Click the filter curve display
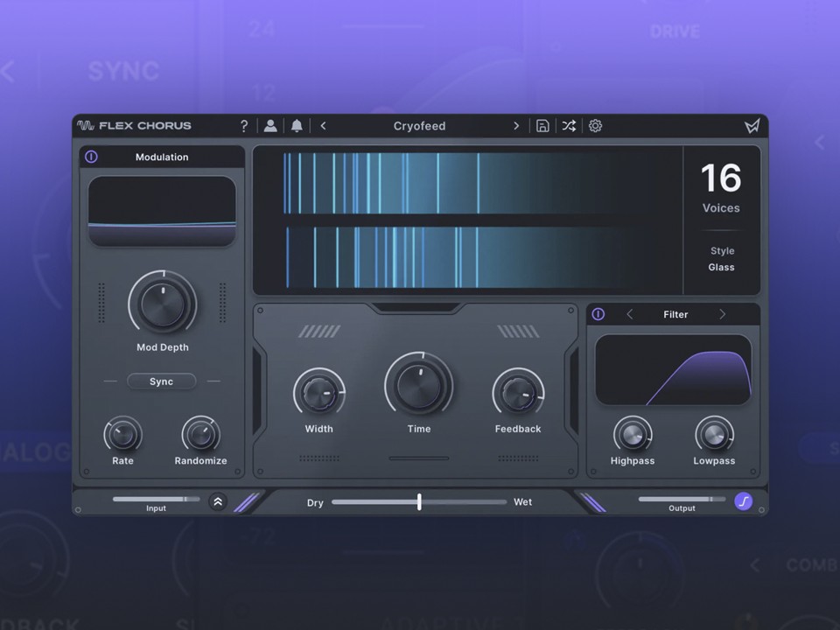The height and width of the screenshot is (630, 840). click(673, 369)
